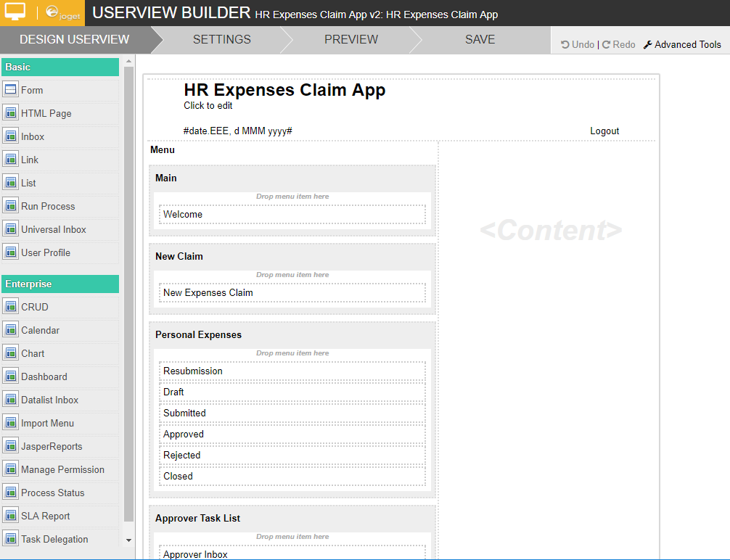Collapse the Enterprise palette section header
The width and height of the screenshot is (730, 560).
coord(60,284)
